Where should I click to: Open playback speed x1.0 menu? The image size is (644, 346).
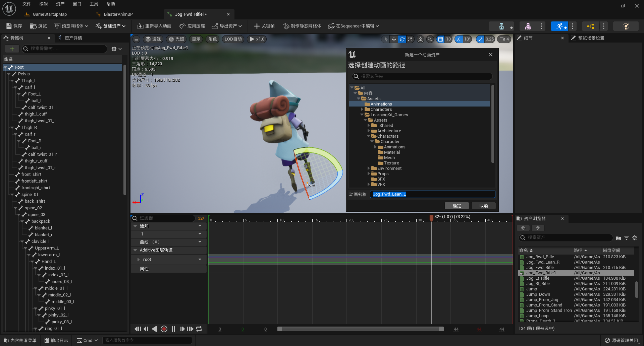pos(257,39)
